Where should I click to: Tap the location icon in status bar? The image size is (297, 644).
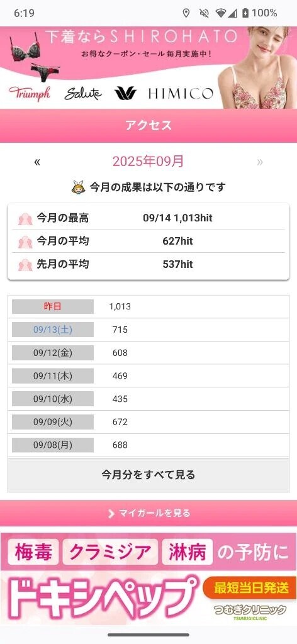[186, 13]
